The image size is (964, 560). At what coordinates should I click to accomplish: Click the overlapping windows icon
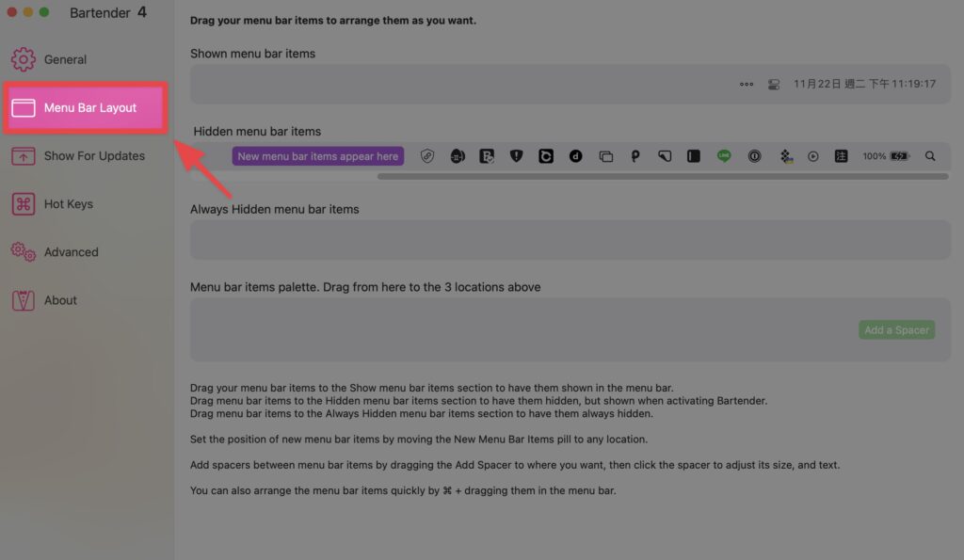(605, 156)
